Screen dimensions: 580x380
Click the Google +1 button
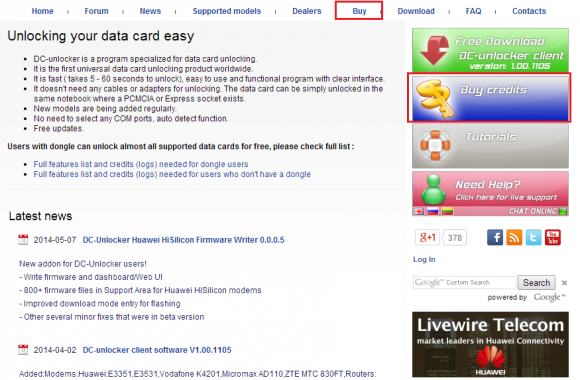pyautogui.click(x=427, y=238)
